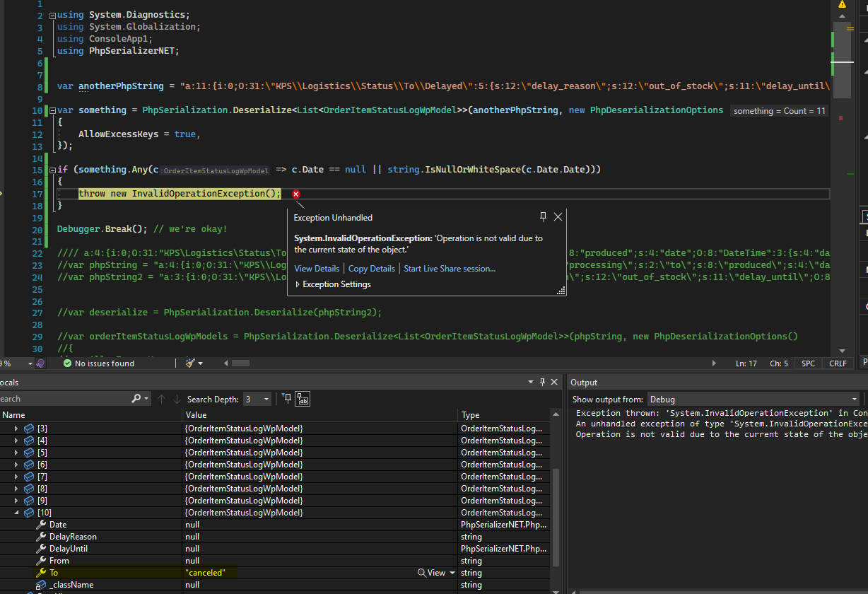Toggle the pin filter icon in Locals toolbar
This screenshot has height=594, width=868.
pos(286,400)
